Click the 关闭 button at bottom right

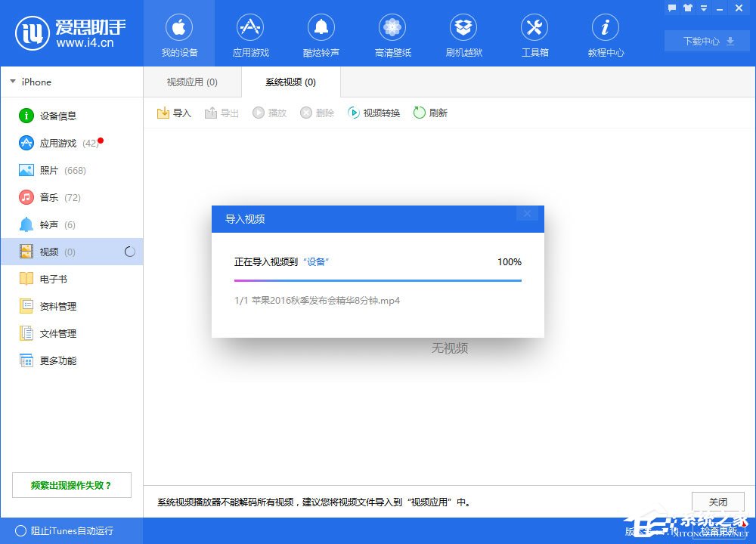717,502
